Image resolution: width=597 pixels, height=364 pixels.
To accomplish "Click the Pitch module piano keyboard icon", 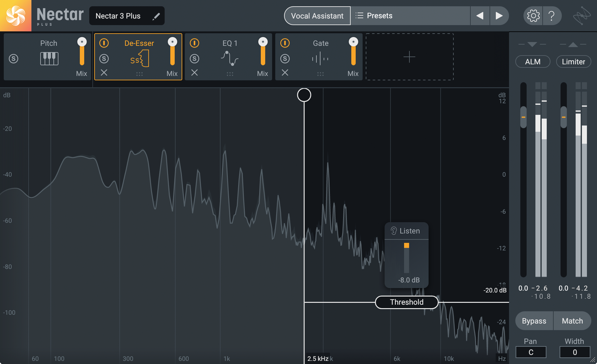I will [49, 59].
